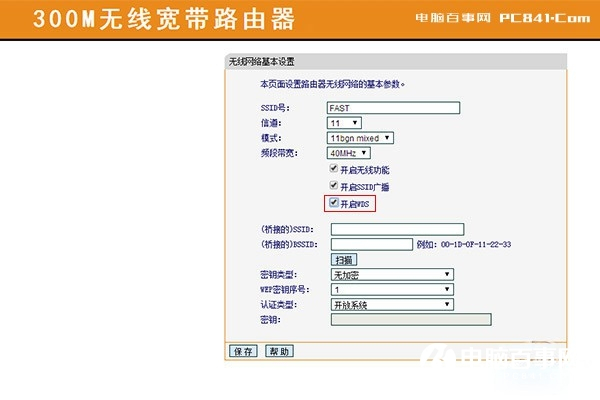Open the 认证类型 dropdown showing 开放系统
Viewport: 600px width, 400px height.
392,305
